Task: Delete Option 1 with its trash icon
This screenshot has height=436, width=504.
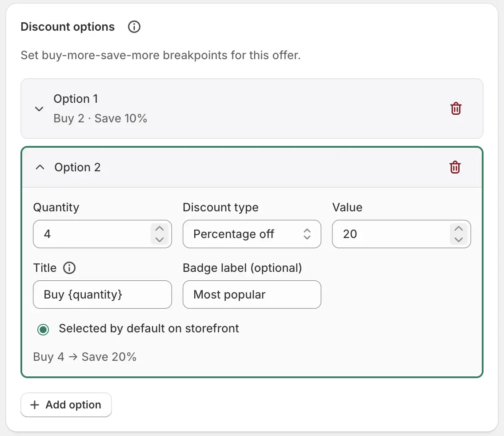Action: pyautogui.click(x=456, y=109)
